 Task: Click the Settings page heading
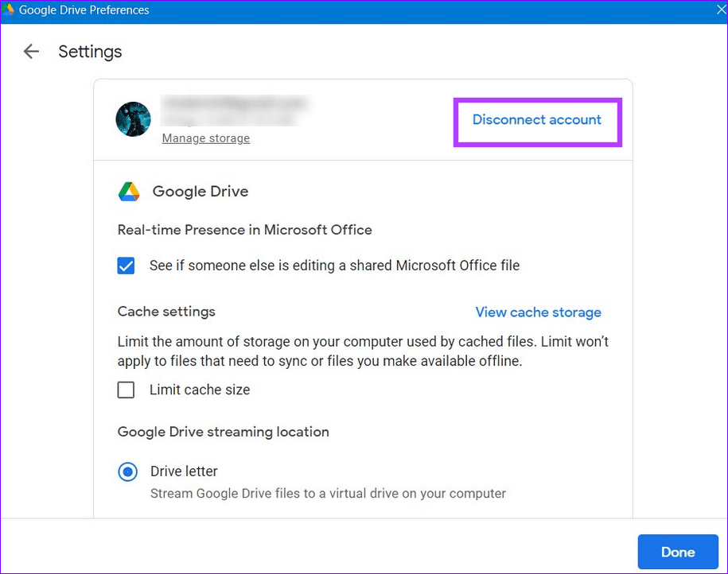click(x=90, y=51)
